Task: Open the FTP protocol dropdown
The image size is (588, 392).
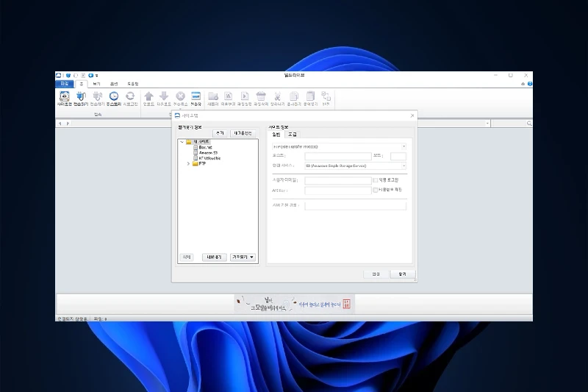Action: [404, 146]
